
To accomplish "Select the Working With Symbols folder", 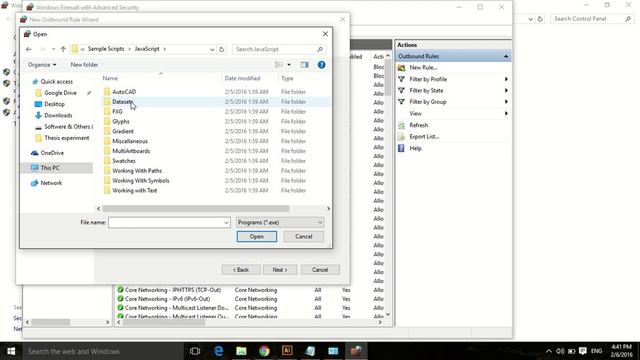I will click(140, 180).
